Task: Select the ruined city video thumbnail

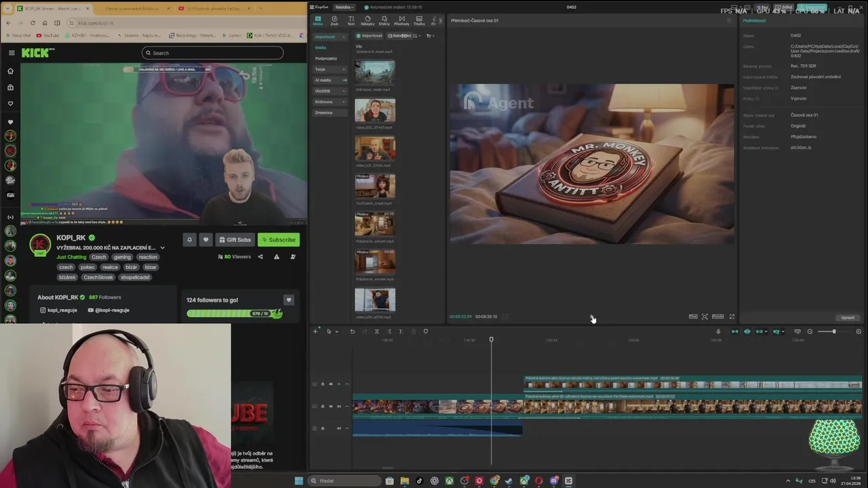Action: (375, 72)
